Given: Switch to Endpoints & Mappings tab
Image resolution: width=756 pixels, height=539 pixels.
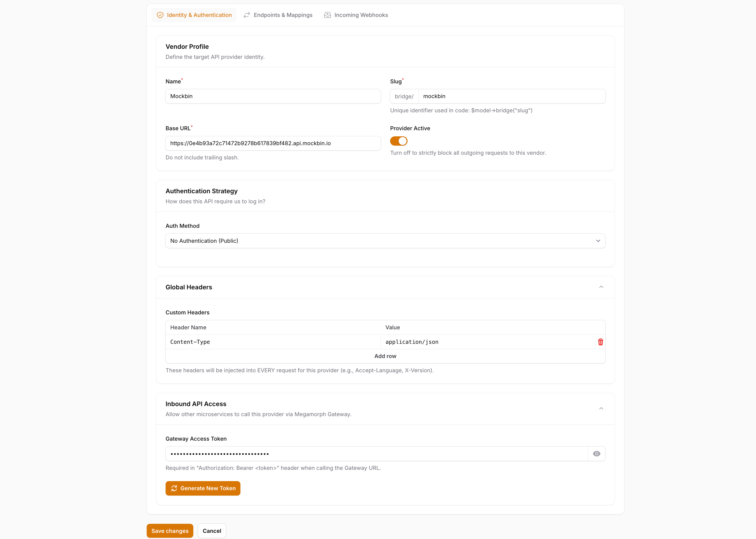Looking at the screenshot, I should 282,15.
